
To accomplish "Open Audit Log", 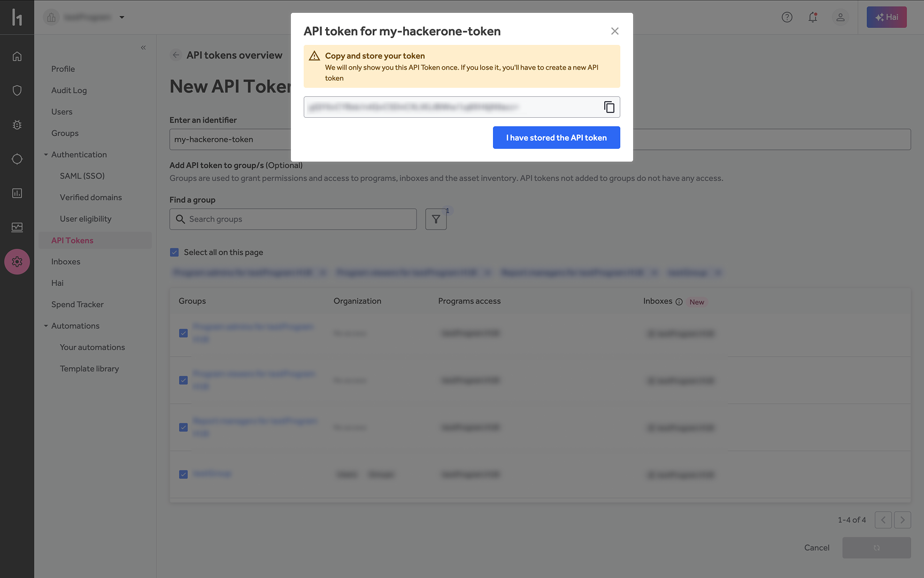I will tap(69, 90).
